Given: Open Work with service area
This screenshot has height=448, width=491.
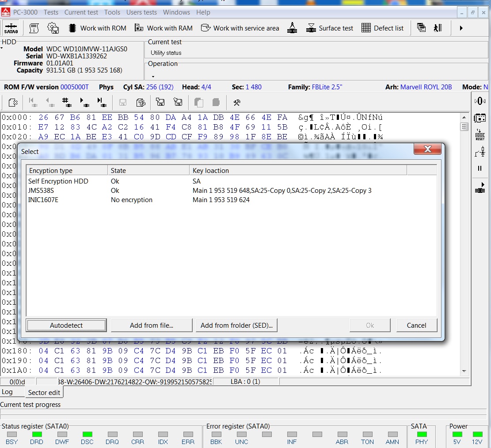Looking at the screenshot, I should point(240,28).
